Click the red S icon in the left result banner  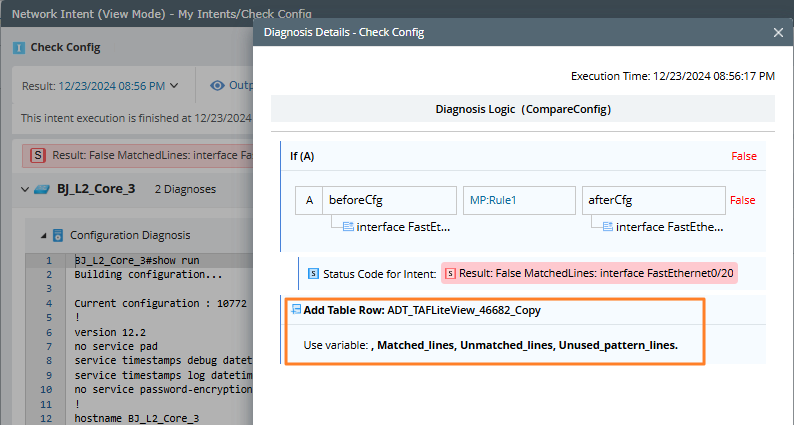tap(38, 156)
